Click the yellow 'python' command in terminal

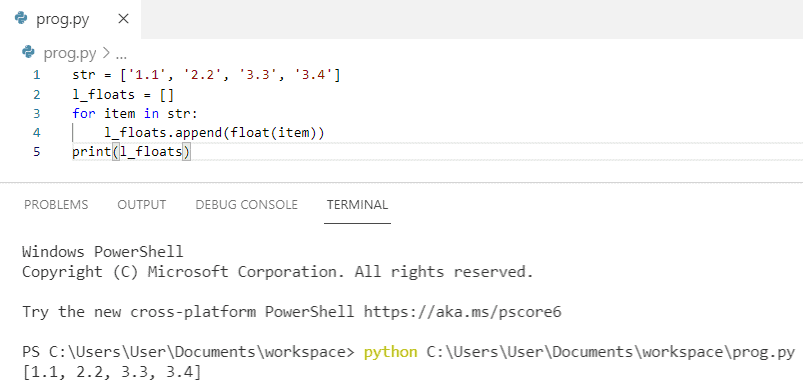[390, 352]
